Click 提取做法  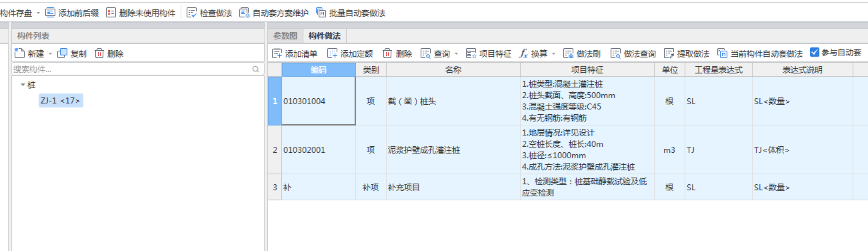coord(686,53)
